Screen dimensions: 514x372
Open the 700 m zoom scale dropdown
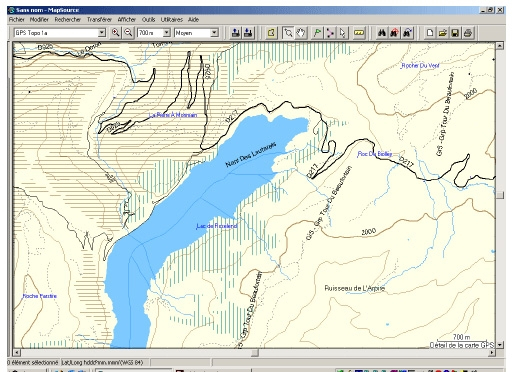[x=154, y=33]
